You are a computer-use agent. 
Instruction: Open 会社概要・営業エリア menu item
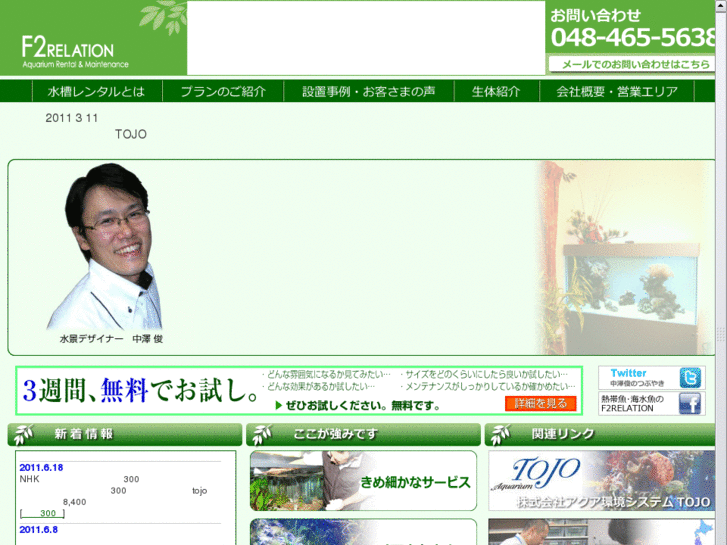click(x=617, y=91)
